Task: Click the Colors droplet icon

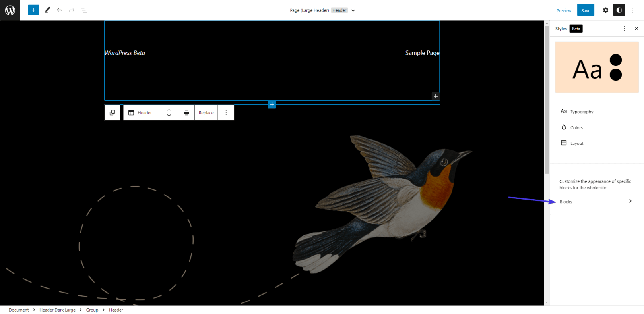Action: pyautogui.click(x=564, y=127)
